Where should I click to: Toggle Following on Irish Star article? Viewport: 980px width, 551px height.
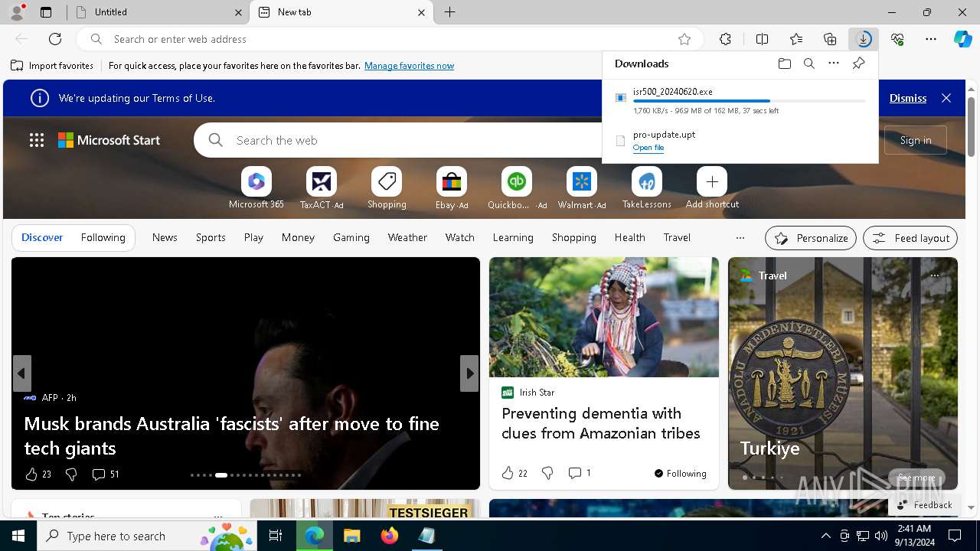coord(681,473)
